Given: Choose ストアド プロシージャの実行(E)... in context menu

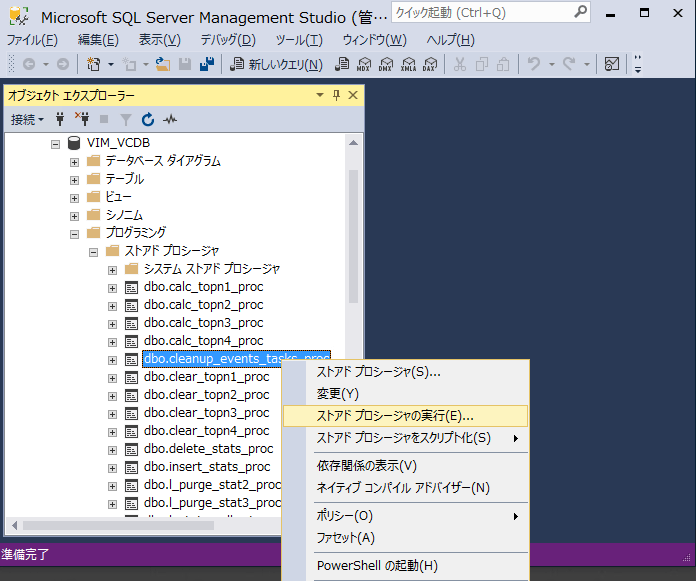Looking at the screenshot, I should coord(406,416).
